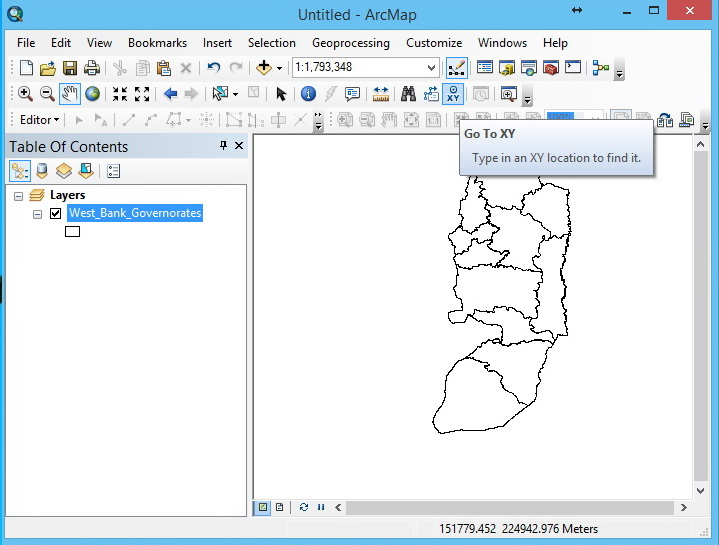This screenshot has height=545, width=719.
Task: Toggle auto hide pin for Table Of Contents
Action: tap(223, 146)
